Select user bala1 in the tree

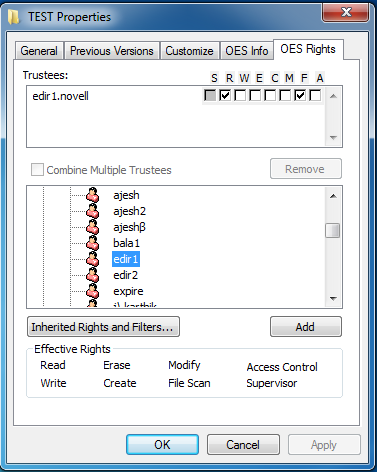coord(126,243)
